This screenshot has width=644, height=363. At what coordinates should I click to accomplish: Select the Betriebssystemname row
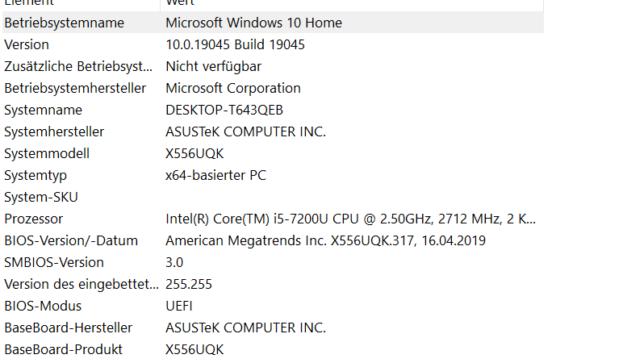(65, 23)
